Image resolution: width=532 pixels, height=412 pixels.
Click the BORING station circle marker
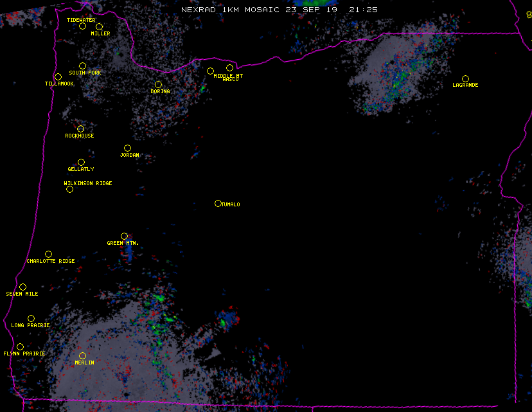(158, 85)
